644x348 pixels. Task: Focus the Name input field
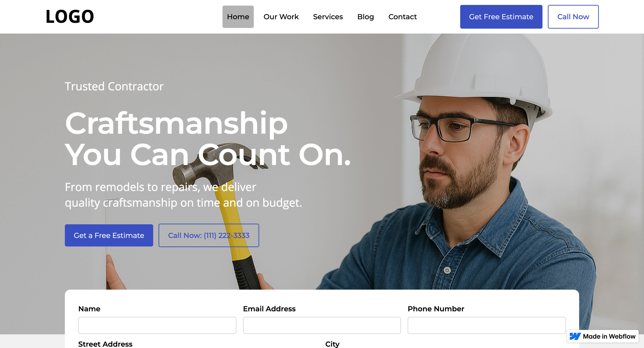(x=157, y=325)
